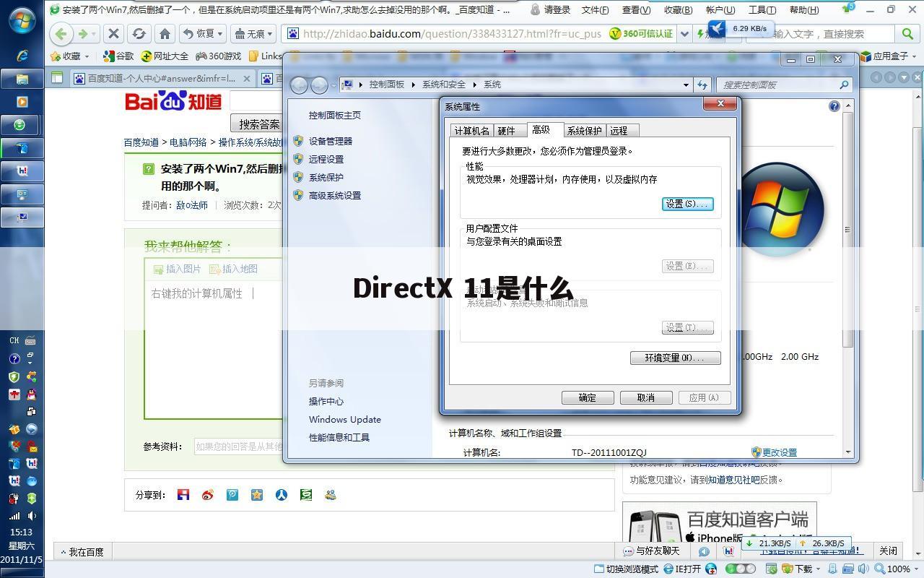Click the Control Panel help question-mark icon
Image resolution: width=924 pixels, height=578 pixels.
point(834,106)
